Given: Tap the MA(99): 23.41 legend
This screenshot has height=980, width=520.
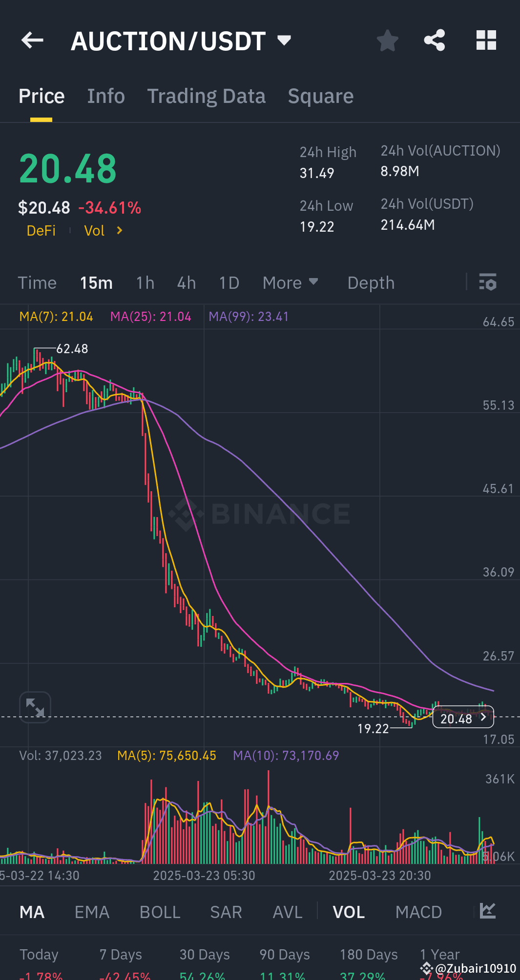Looking at the screenshot, I should pos(249,317).
